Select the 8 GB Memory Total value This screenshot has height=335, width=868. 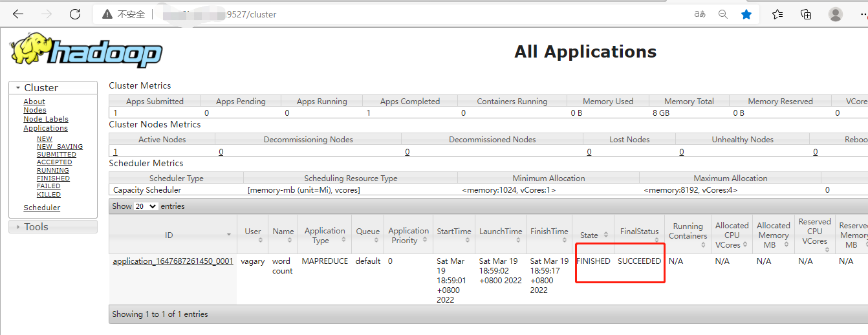click(x=660, y=113)
